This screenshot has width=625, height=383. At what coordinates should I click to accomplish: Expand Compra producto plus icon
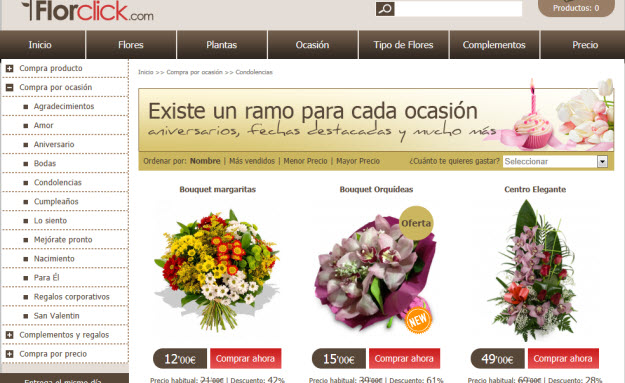coord(10,69)
